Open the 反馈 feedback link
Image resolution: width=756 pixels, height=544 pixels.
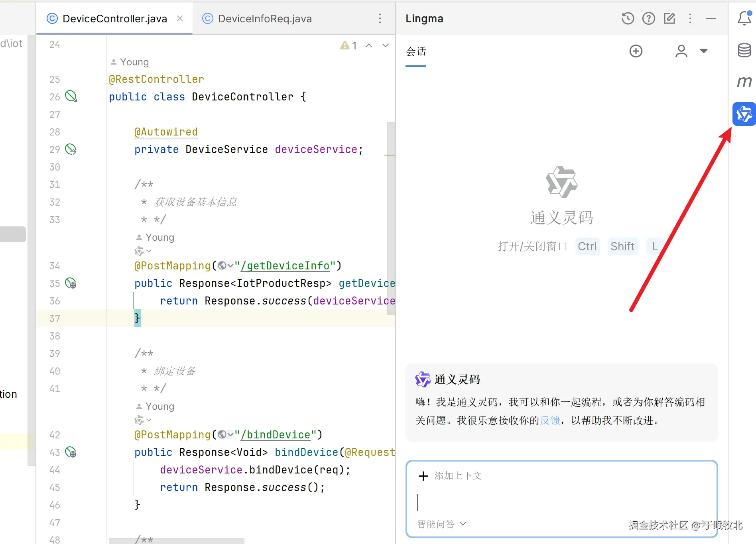(x=550, y=420)
